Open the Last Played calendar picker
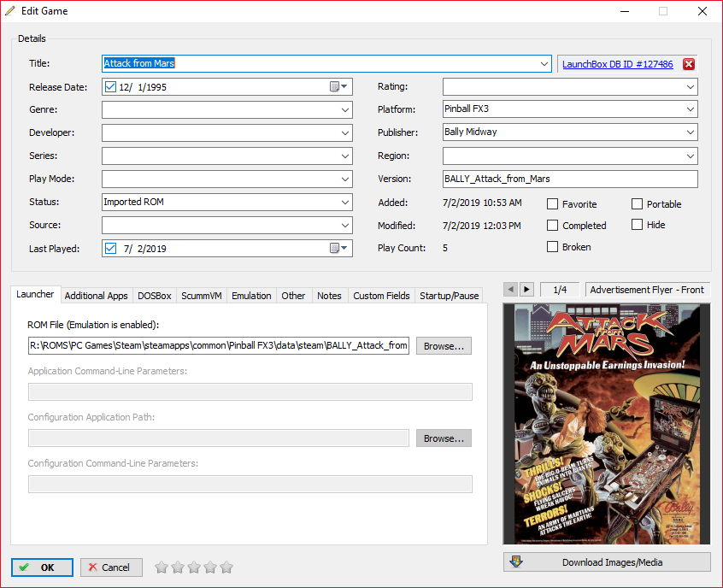 339,248
